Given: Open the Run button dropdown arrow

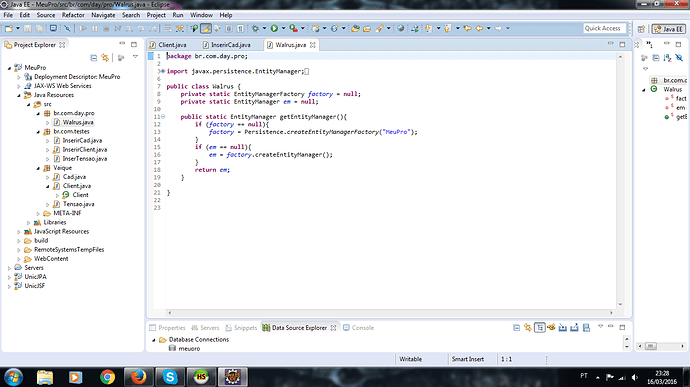Looking at the screenshot, I should click(283, 28).
